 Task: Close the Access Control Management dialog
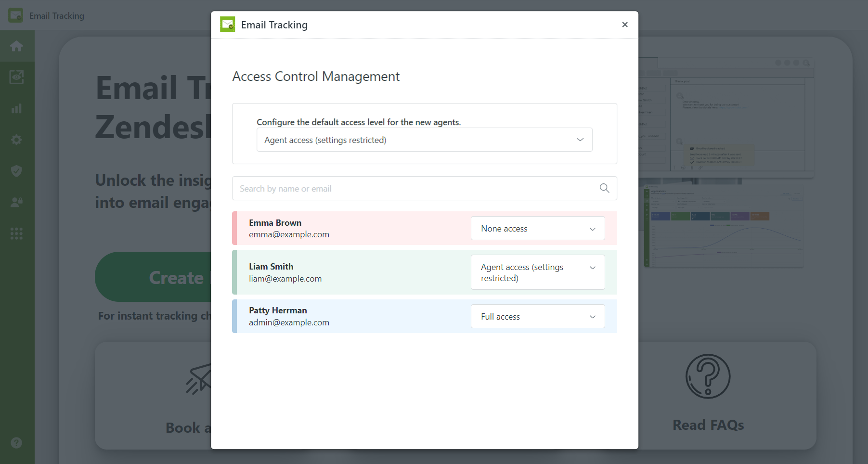coord(624,24)
